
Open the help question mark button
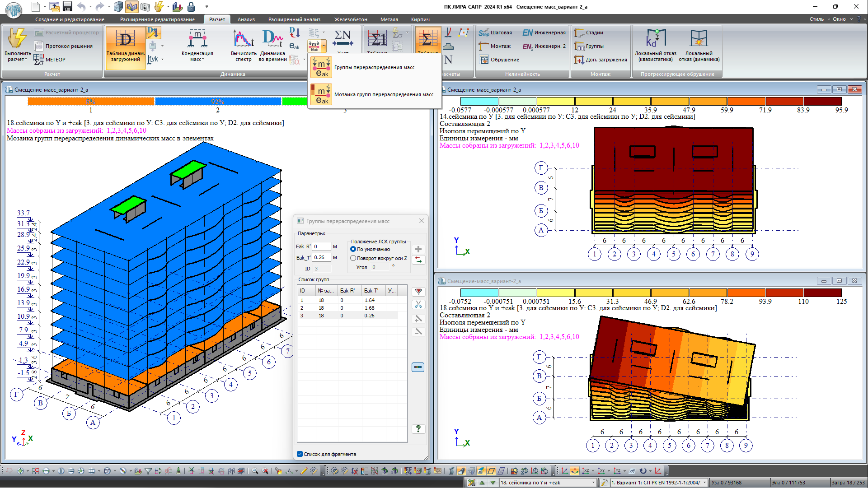tap(418, 428)
